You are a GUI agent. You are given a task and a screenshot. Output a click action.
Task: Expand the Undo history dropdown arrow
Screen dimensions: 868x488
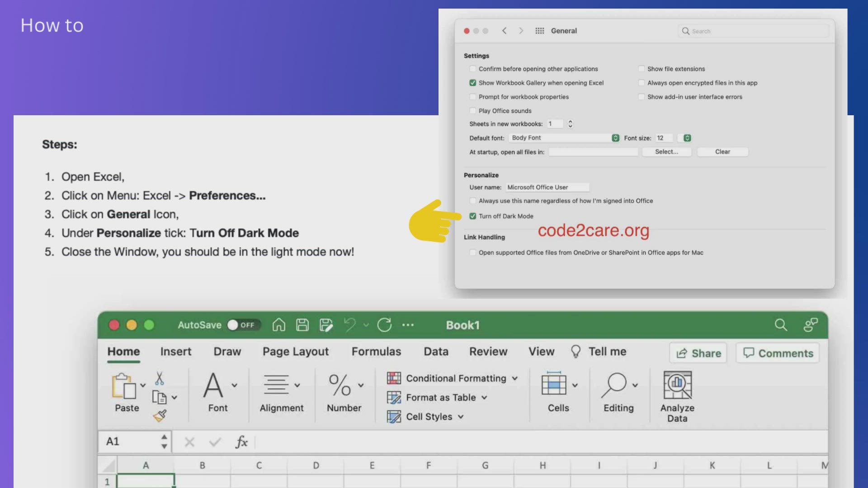[366, 325]
